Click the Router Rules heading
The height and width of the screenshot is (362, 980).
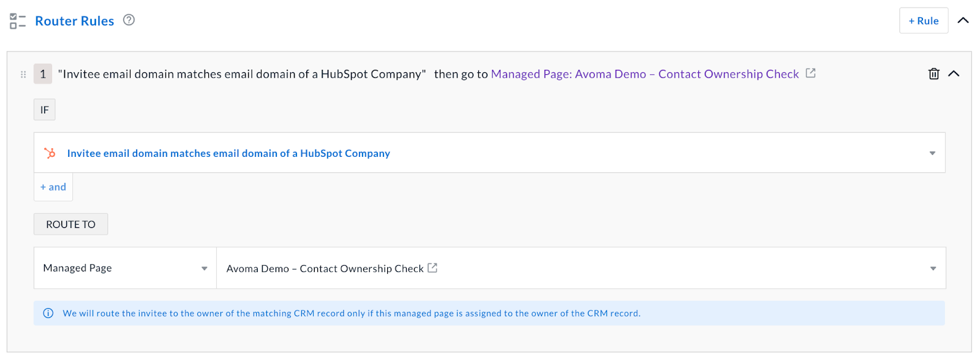click(x=75, y=21)
